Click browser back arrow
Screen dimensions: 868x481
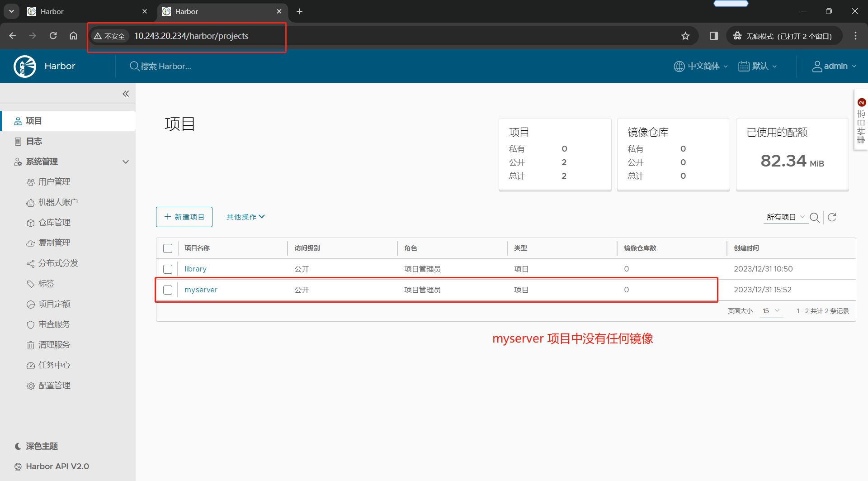click(13, 36)
